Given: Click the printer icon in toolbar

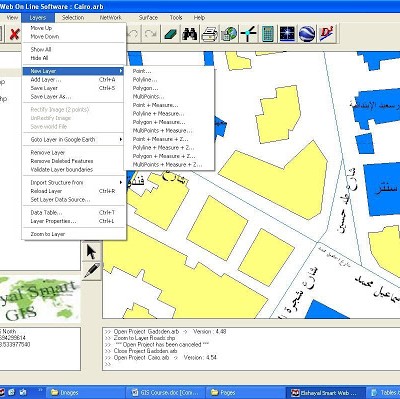Looking at the screenshot, I should click(209, 34).
